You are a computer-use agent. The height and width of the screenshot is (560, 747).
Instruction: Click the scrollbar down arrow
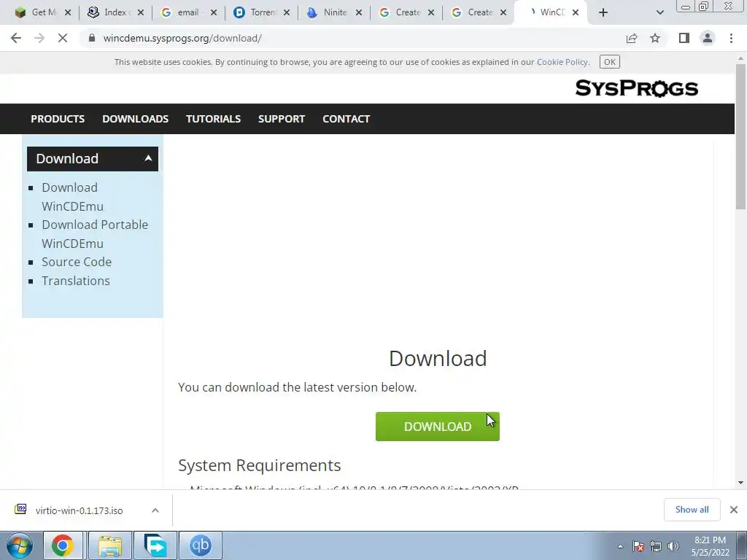coord(740,483)
